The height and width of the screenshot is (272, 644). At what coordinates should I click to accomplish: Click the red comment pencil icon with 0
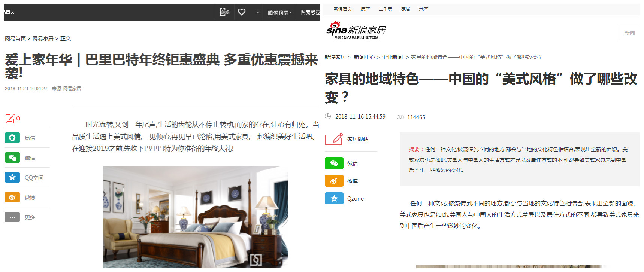tap(10, 119)
